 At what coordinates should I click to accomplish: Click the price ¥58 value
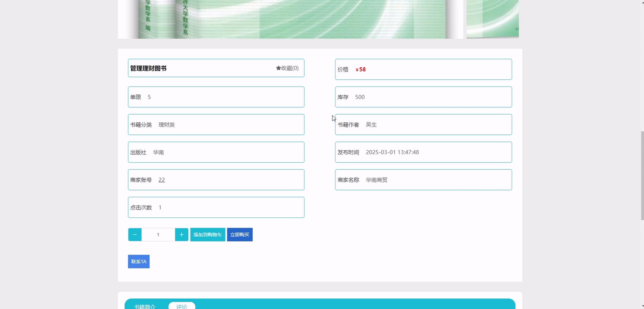[360, 69]
